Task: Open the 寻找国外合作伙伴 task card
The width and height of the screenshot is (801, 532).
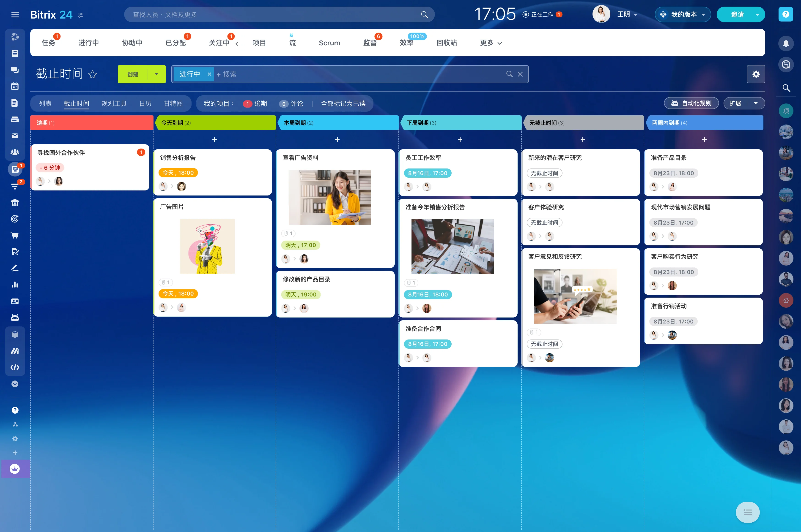Action: coord(90,167)
